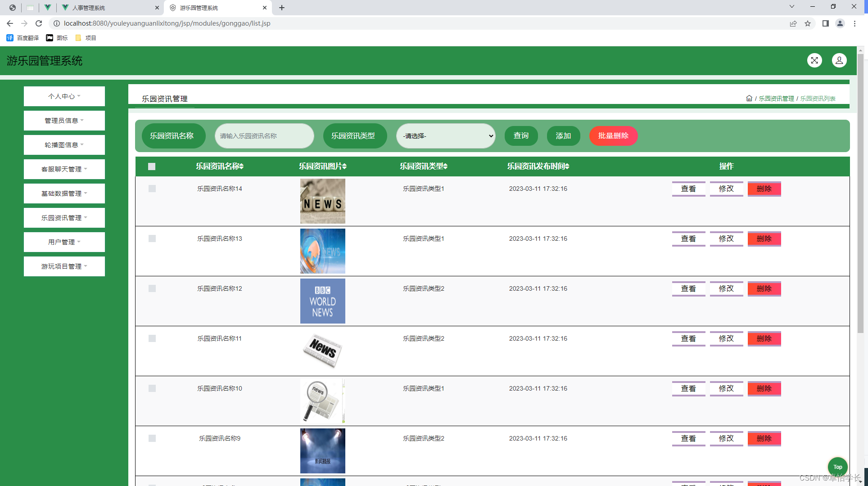Tick checkbox for 乐园资讯名称14 row
868x486 pixels.
pos(152,189)
